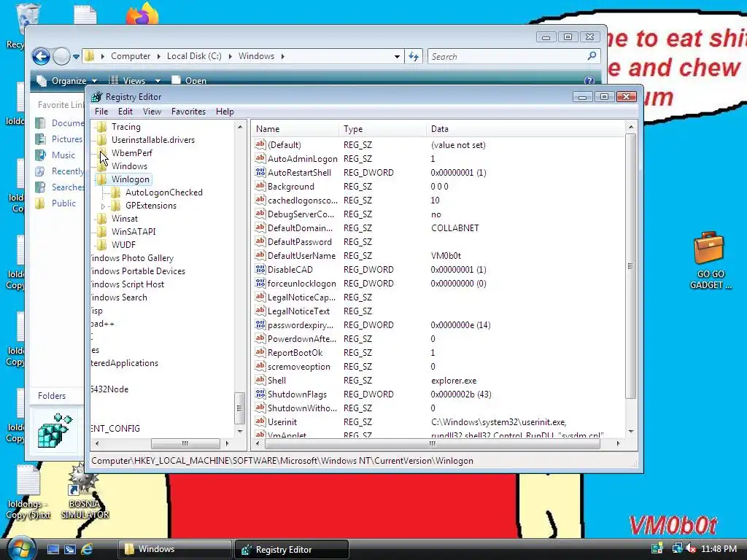Viewport: 747px width, 560px height.
Task: Select the WbemPerf key in tree
Action: point(132,153)
